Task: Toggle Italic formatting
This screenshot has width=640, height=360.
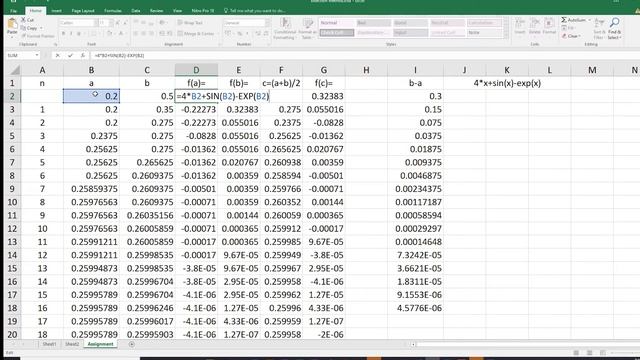Action: [x=71, y=33]
